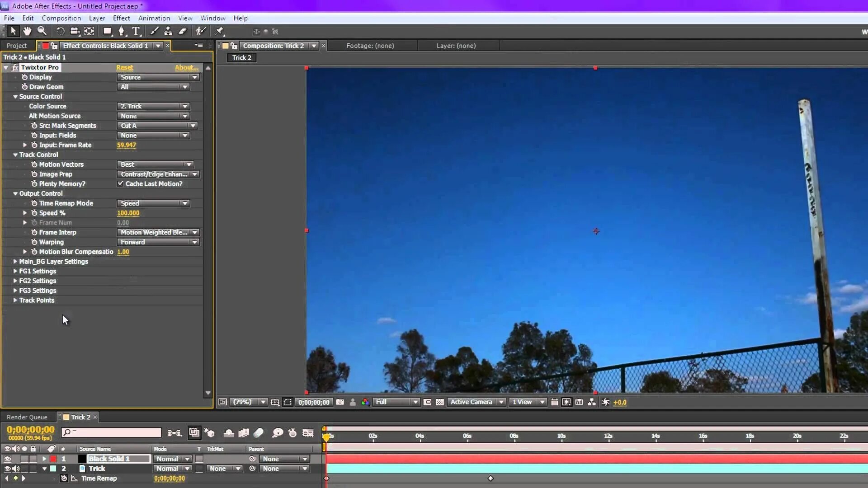Open the Animation menu

click(154, 18)
